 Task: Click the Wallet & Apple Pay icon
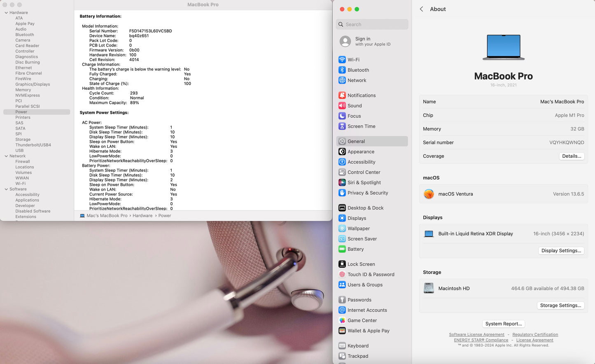342,331
